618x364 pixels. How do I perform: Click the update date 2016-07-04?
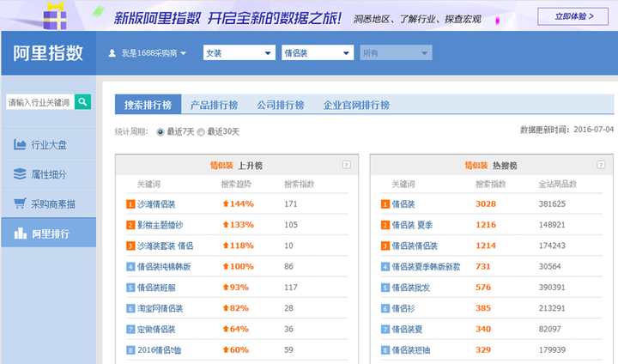(594, 130)
